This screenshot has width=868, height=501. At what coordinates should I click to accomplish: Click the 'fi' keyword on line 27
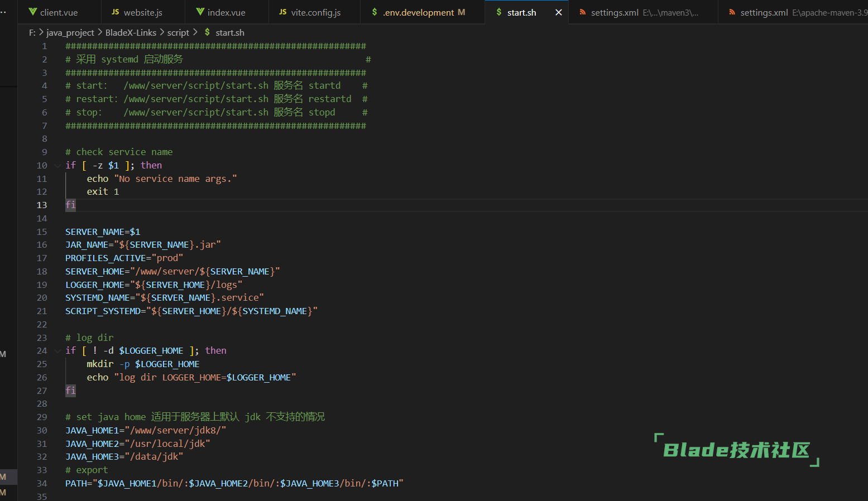[70, 391]
